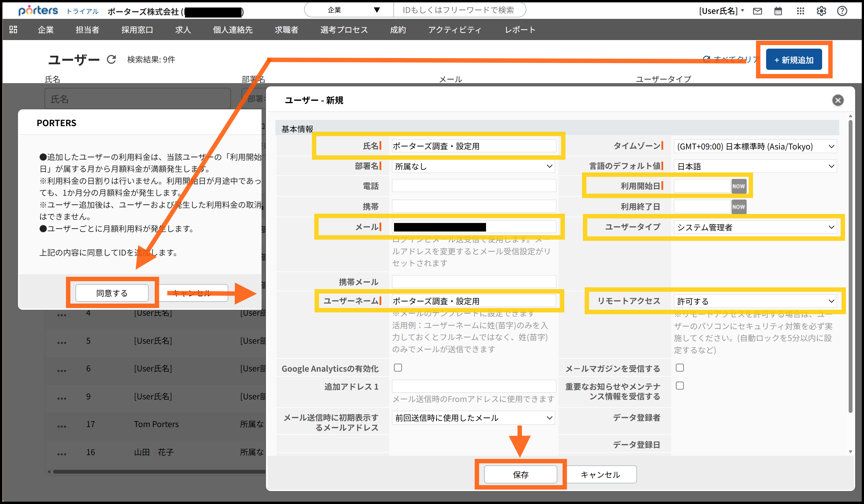Click キャンセル in new user dialog
Viewport: 864px width, 504px height.
click(x=600, y=475)
